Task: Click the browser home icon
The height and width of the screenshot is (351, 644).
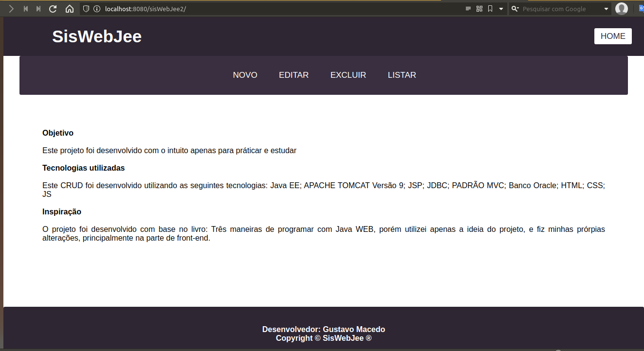Action: (70, 8)
